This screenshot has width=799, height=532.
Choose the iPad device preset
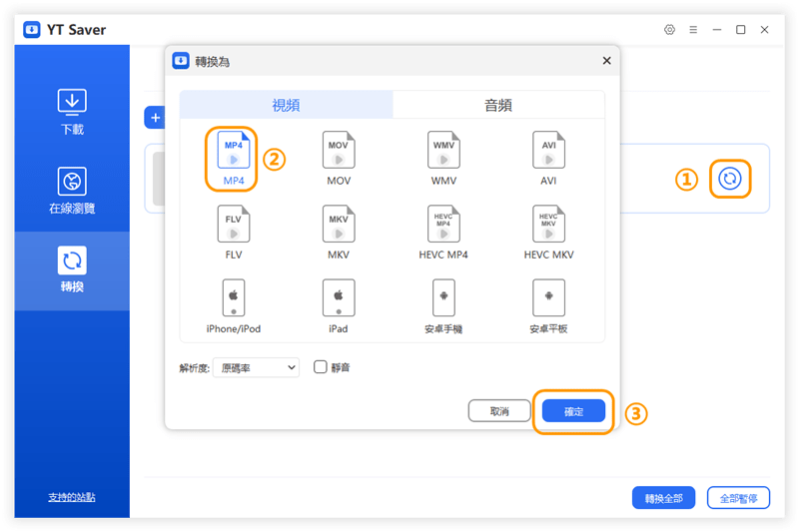[339, 298]
